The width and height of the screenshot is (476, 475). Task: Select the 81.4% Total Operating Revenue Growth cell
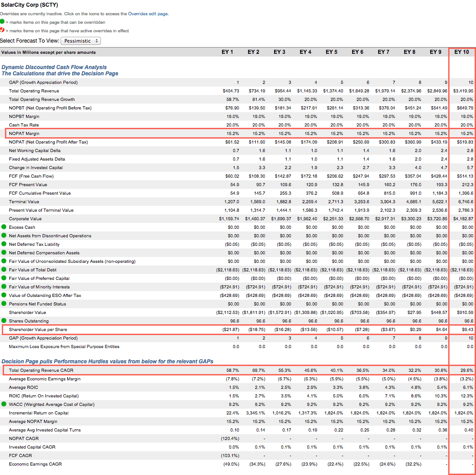point(259,99)
